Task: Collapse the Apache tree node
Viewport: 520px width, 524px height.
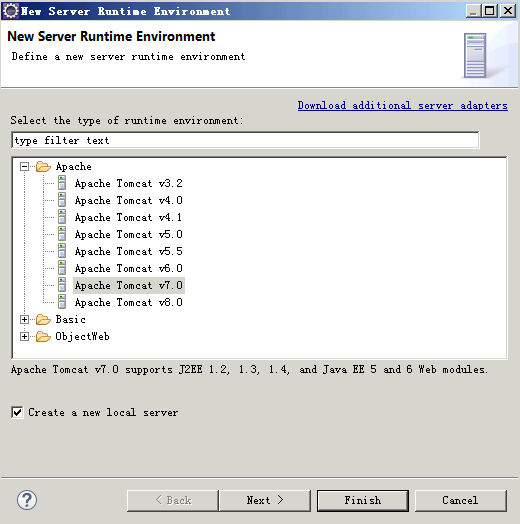Action: pos(24,166)
